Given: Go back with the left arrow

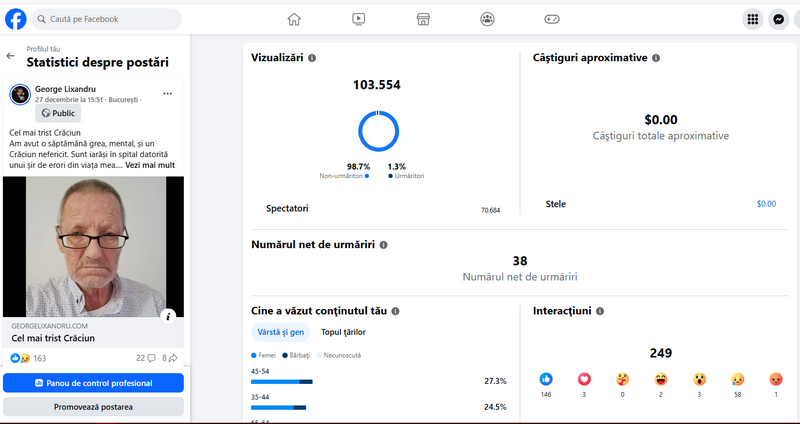Looking at the screenshot, I should (x=11, y=56).
